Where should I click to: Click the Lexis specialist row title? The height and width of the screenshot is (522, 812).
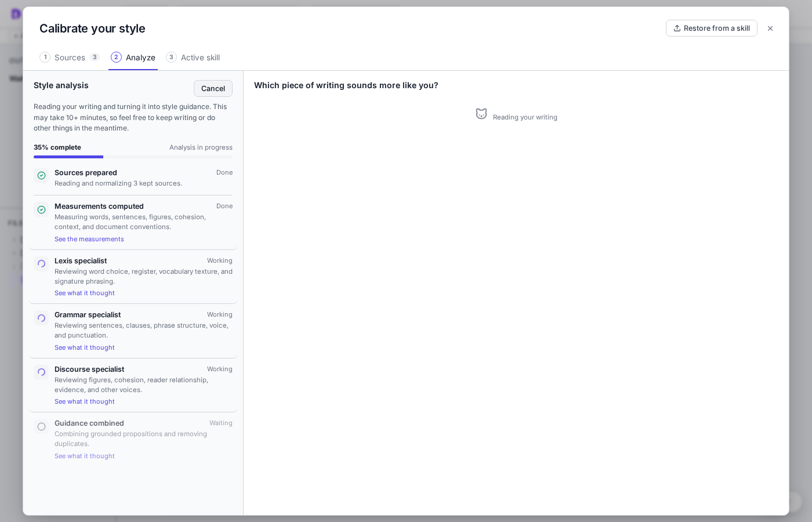click(x=81, y=261)
